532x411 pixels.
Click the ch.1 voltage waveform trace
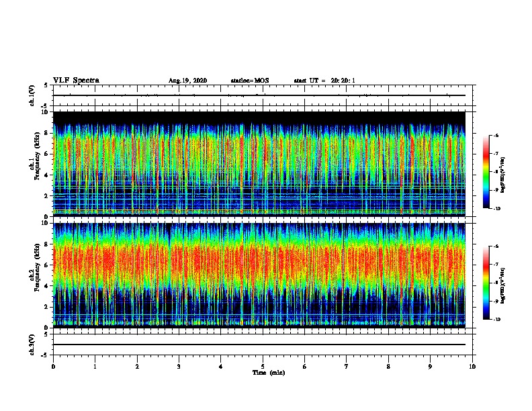pos(259,95)
